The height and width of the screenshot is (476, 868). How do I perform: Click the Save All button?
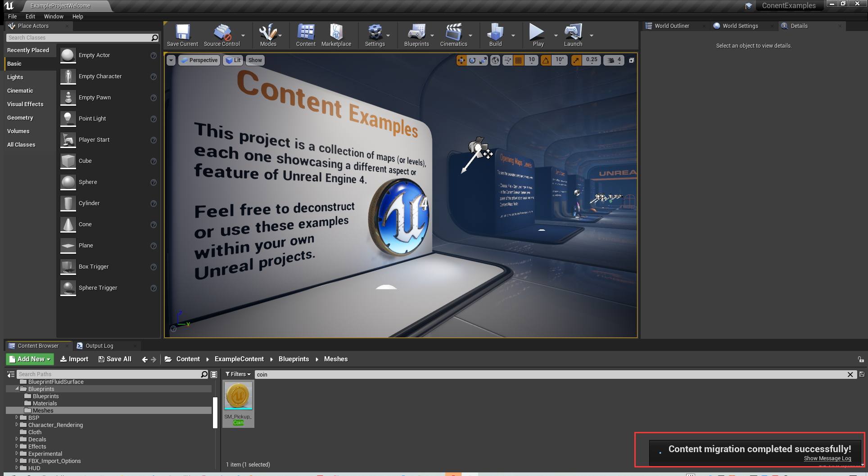pyautogui.click(x=115, y=359)
